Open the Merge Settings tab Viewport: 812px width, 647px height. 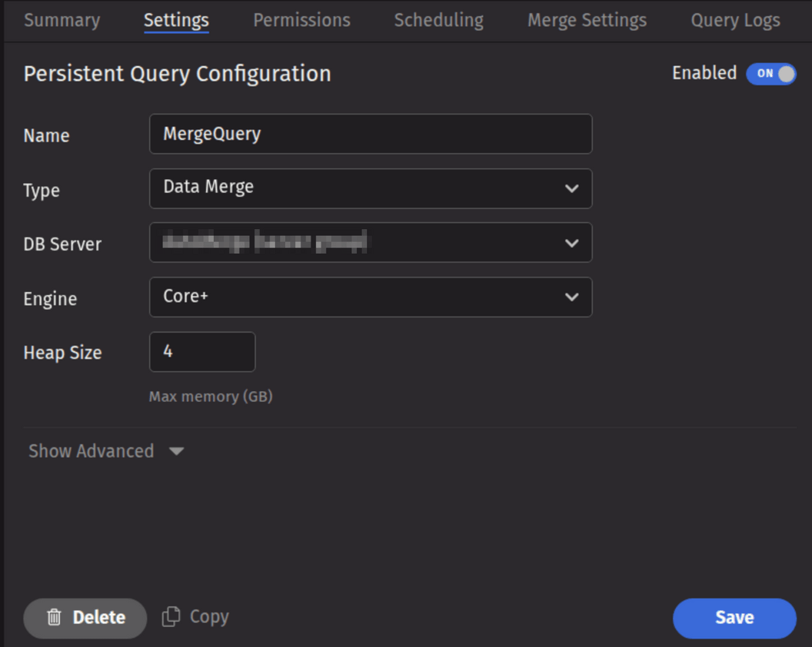[587, 21]
